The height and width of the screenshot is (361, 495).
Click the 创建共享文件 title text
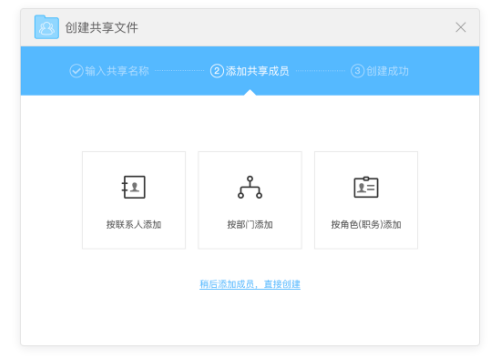(x=101, y=27)
